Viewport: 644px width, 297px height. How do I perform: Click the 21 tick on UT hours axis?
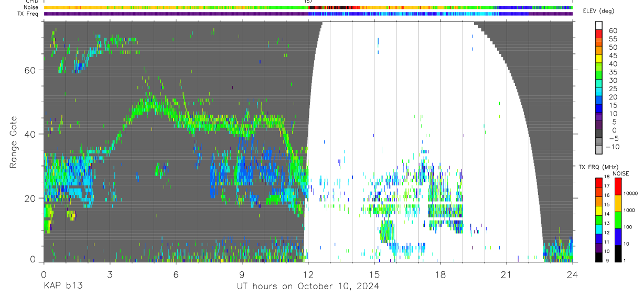click(x=507, y=274)
